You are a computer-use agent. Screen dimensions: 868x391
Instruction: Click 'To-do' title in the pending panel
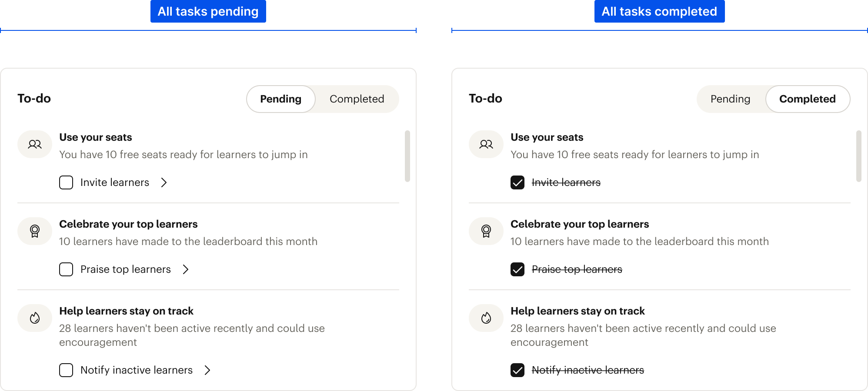point(34,99)
